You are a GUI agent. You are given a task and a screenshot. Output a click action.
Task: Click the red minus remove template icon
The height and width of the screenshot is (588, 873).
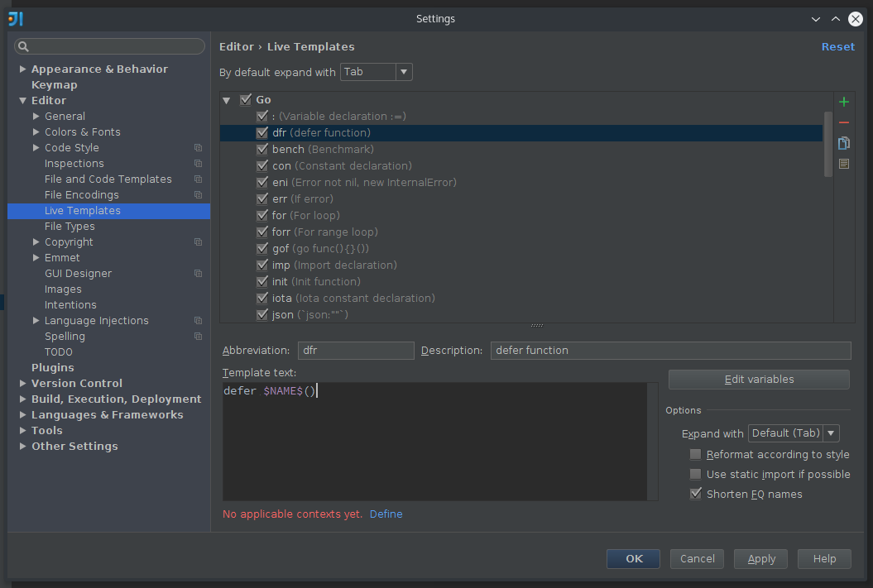(843, 122)
